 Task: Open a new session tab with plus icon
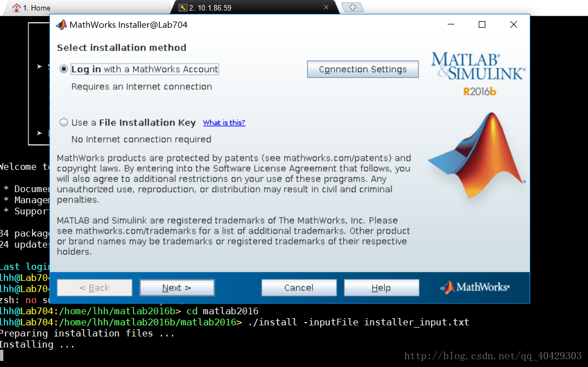pyautogui.click(x=352, y=7)
